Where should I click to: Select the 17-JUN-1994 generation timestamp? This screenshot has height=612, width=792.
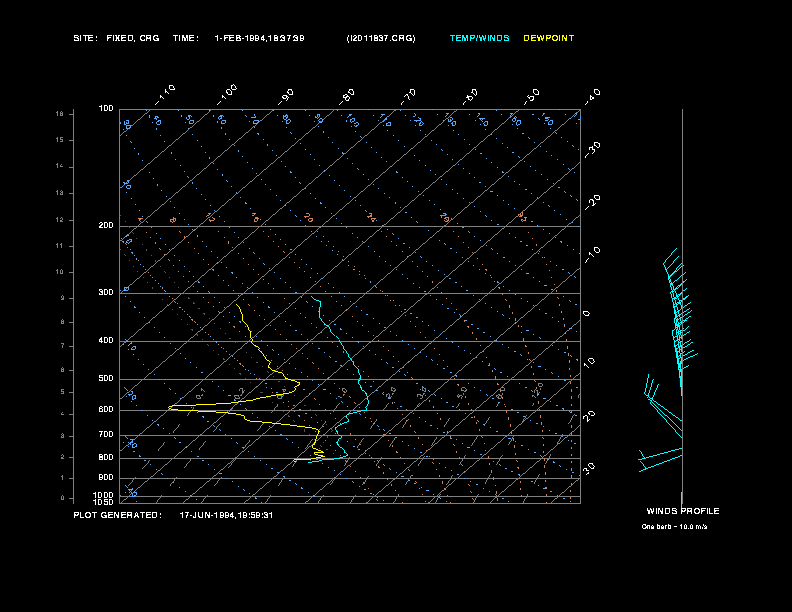226,515
